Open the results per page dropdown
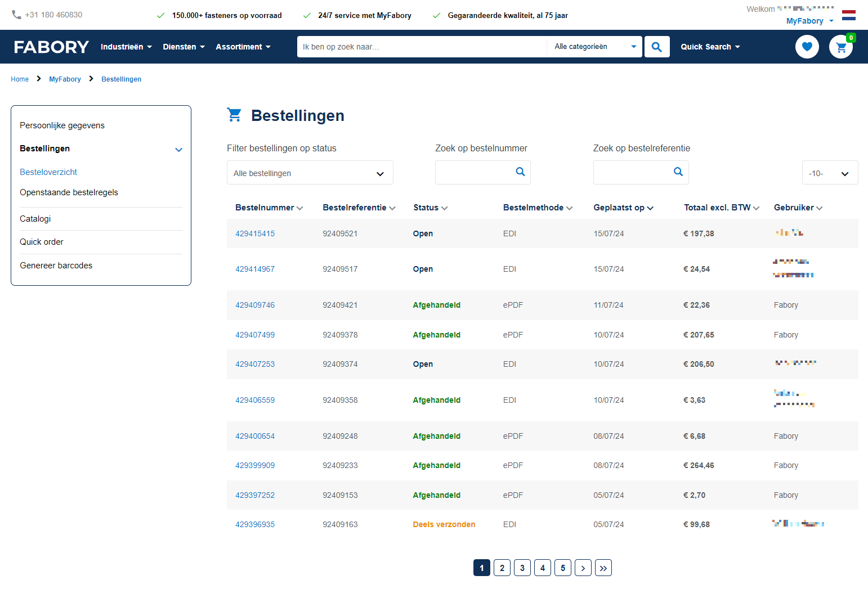The height and width of the screenshot is (598, 868). pos(829,173)
